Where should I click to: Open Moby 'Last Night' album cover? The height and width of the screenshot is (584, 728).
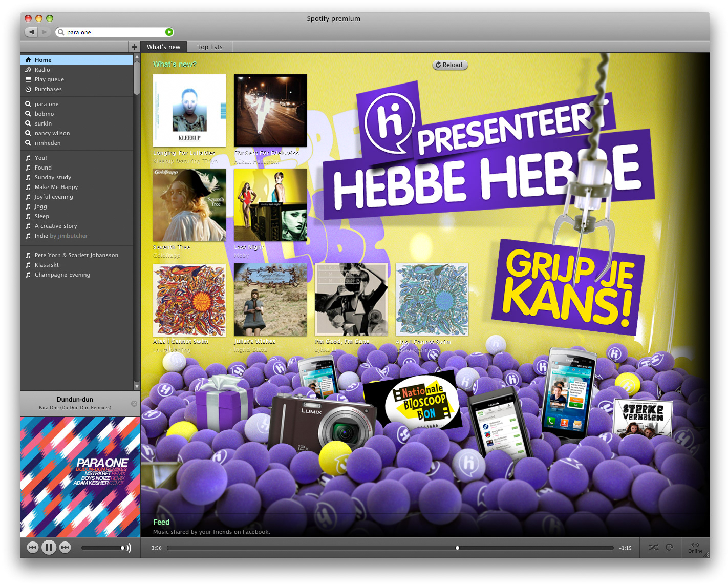coord(270,205)
